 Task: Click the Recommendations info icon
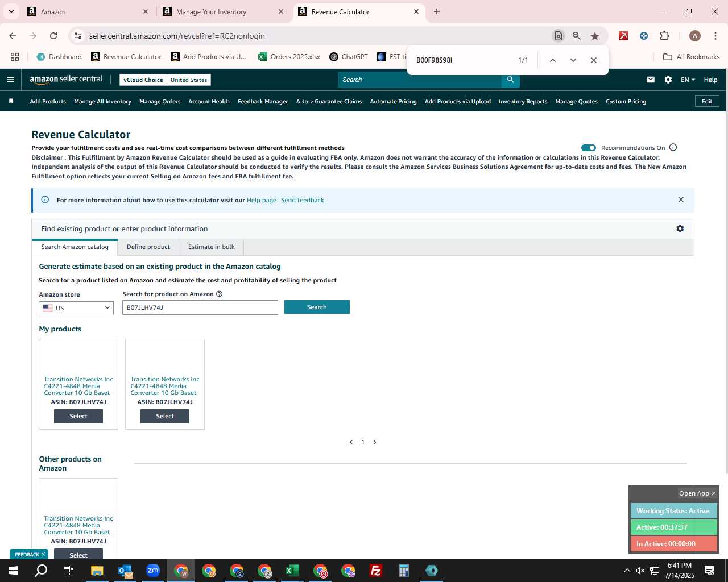pos(673,148)
